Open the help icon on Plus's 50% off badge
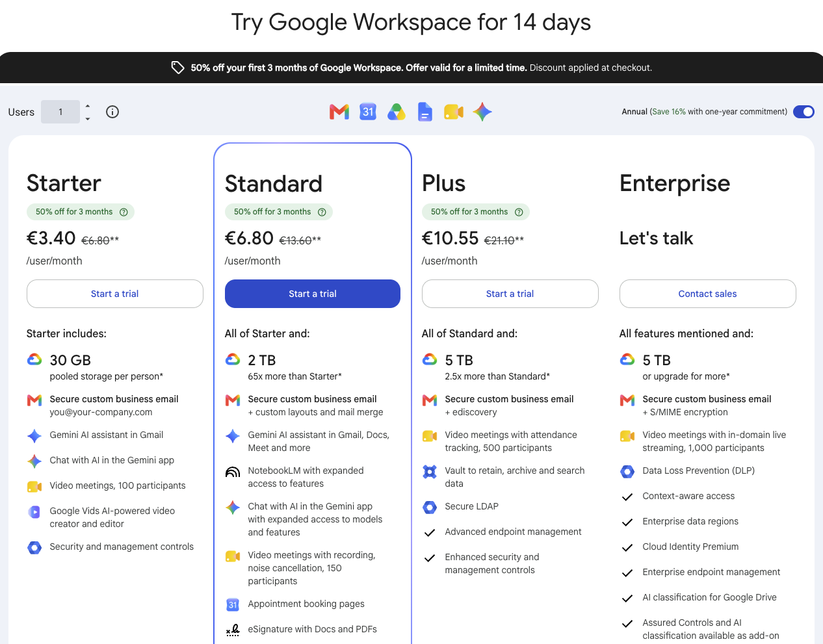 click(x=519, y=212)
